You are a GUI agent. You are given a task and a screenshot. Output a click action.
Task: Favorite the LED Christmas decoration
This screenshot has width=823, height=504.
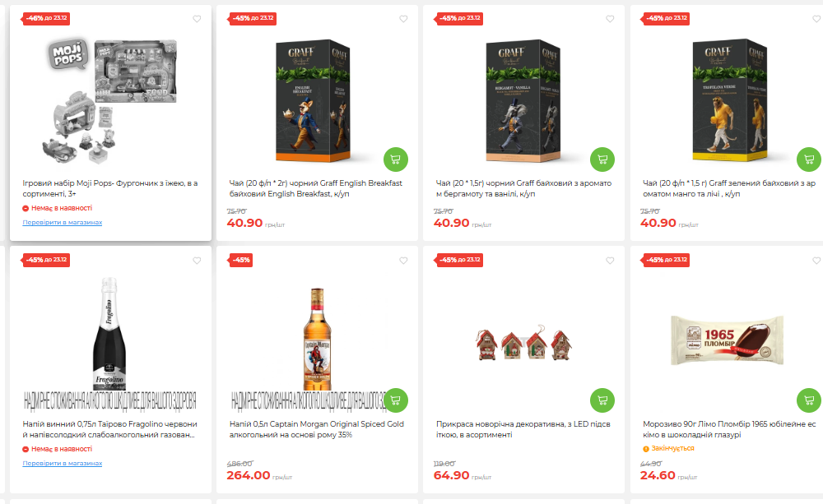click(x=610, y=261)
